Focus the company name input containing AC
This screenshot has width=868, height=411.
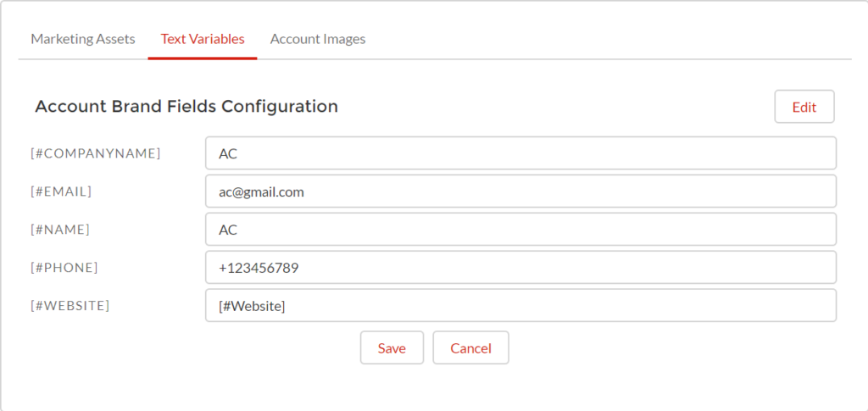coord(520,153)
